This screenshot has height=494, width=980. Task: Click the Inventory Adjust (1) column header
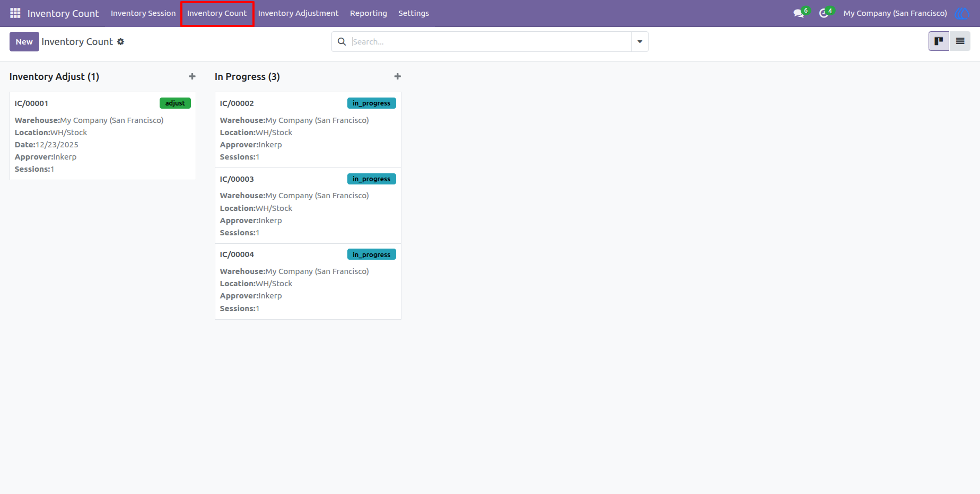pyautogui.click(x=54, y=76)
